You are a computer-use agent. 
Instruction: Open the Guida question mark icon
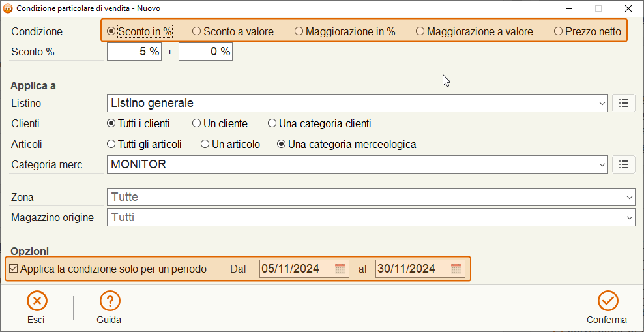pyautogui.click(x=110, y=301)
